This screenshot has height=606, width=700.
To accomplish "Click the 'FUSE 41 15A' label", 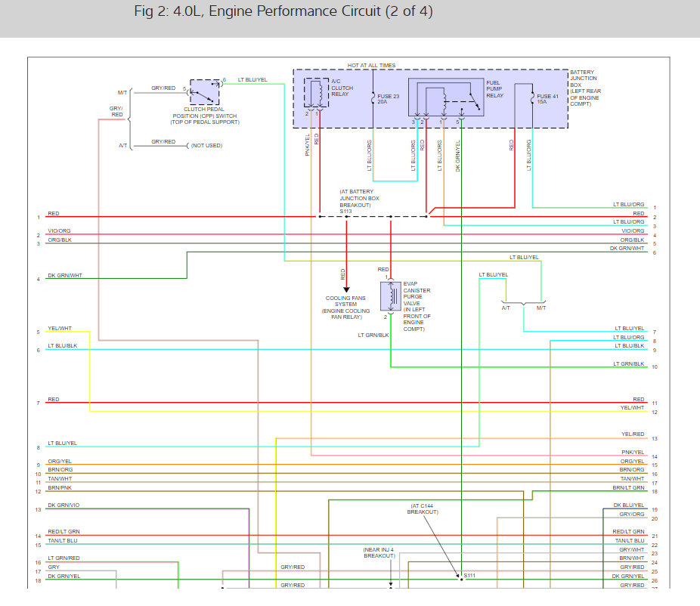I will tap(548, 99).
